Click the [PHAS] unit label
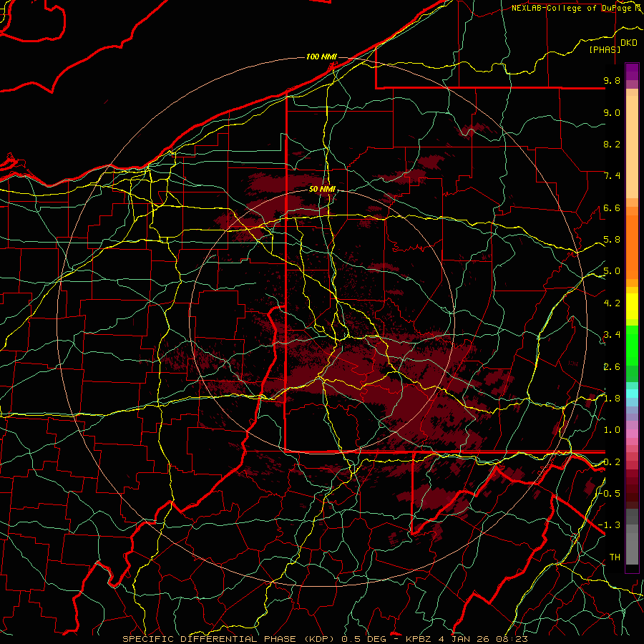Screen dimensions: 644x644 [x=605, y=49]
